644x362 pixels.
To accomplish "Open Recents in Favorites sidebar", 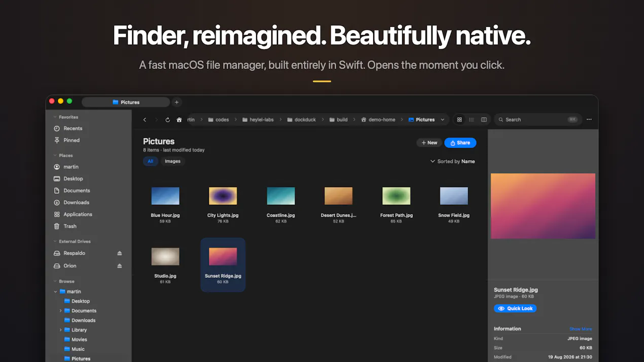I will [x=68, y=128].
